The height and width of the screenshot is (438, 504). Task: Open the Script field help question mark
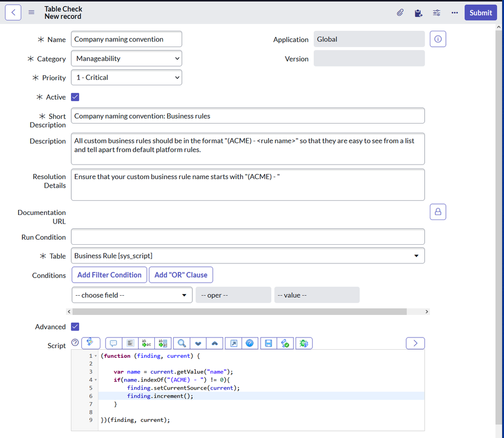(75, 343)
